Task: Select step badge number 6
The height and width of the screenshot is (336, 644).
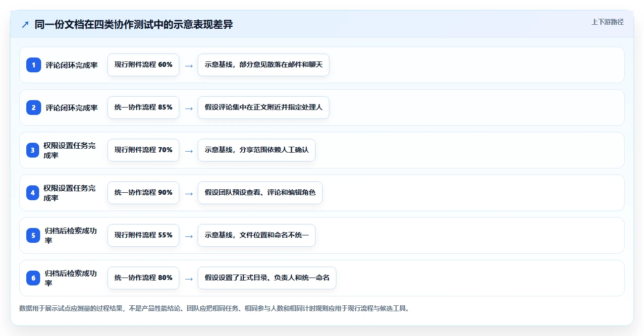Action: (34, 278)
